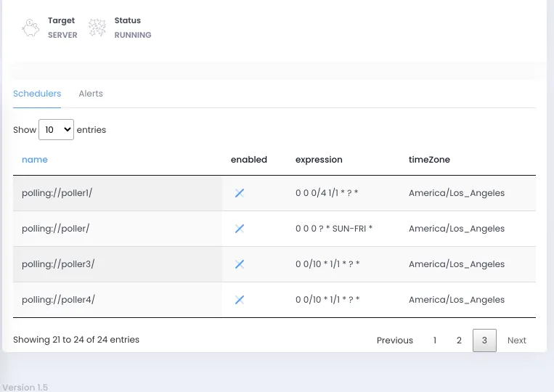
Task: Go to page 2 of results
Action: click(459, 340)
